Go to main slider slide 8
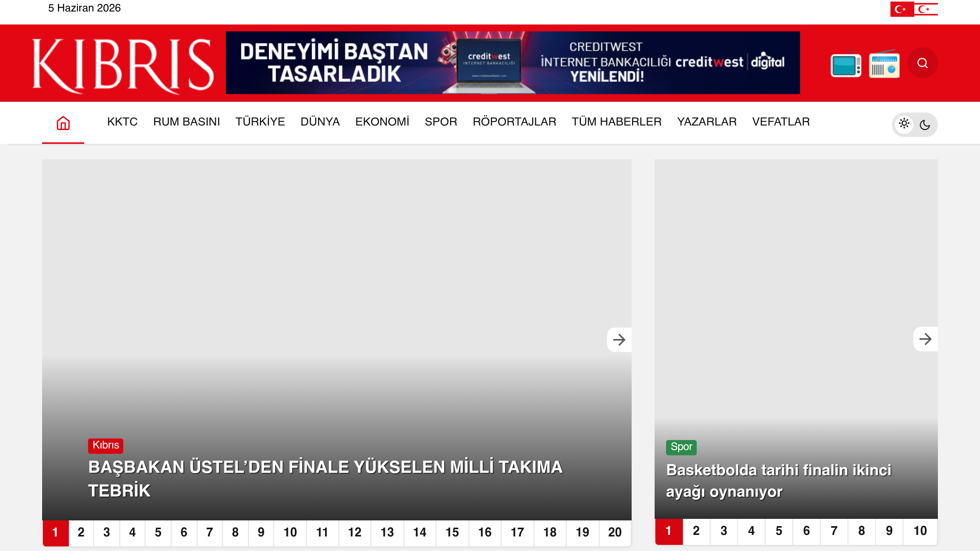980x551 pixels. 235,533
